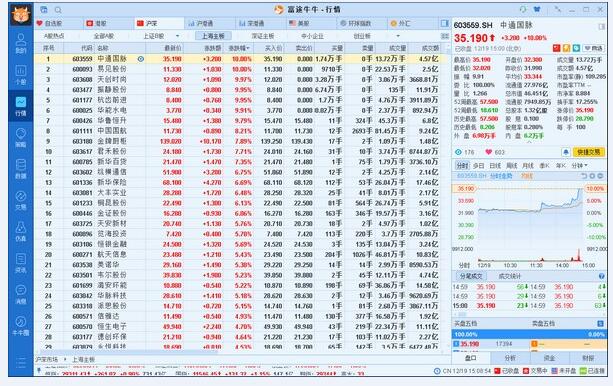Click the blue help icon beside 成交统计

[602, 276]
